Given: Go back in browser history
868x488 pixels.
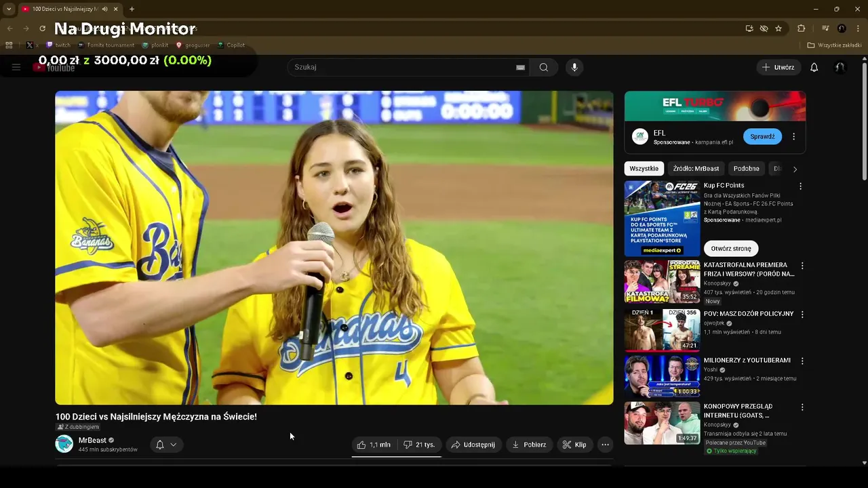Looking at the screenshot, I should [x=9, y=28].
